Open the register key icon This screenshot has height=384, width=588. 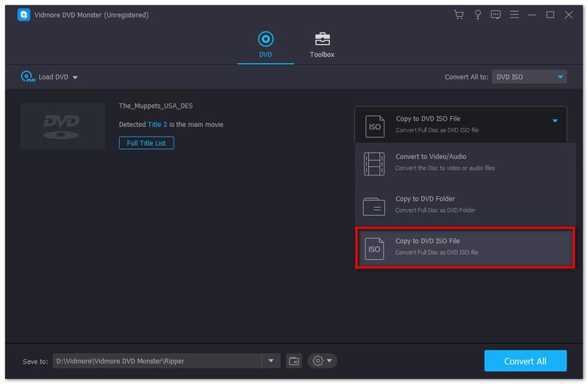point(477,15)
